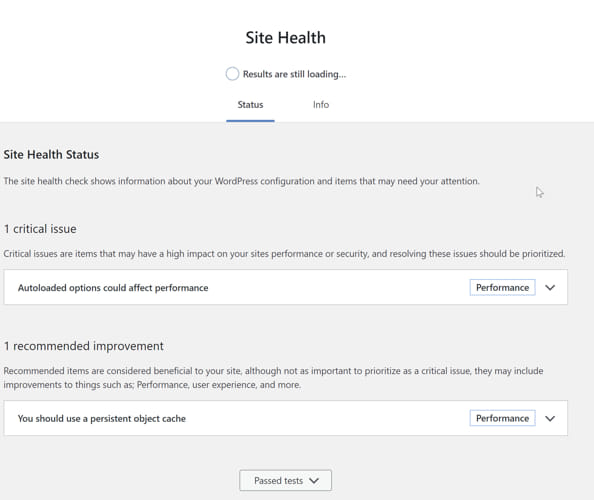Click the blue underline beneath Status tab
Viewport: 594px width, 500px height.
[x=250, y=121]
